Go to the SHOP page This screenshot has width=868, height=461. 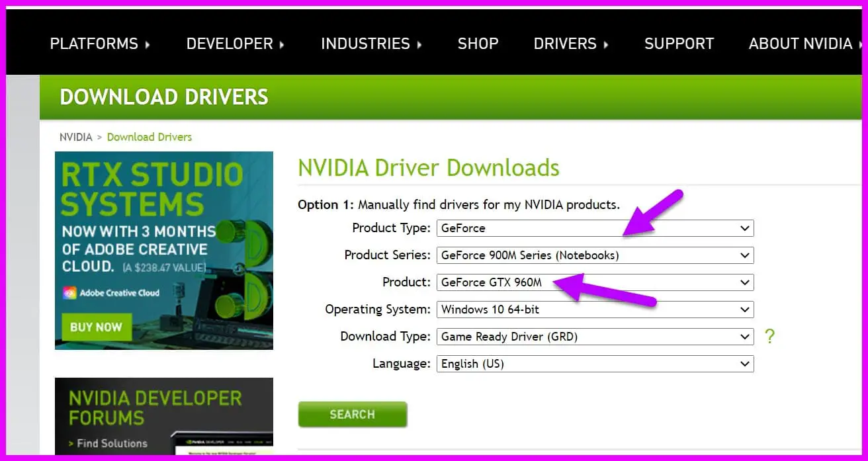478,44
